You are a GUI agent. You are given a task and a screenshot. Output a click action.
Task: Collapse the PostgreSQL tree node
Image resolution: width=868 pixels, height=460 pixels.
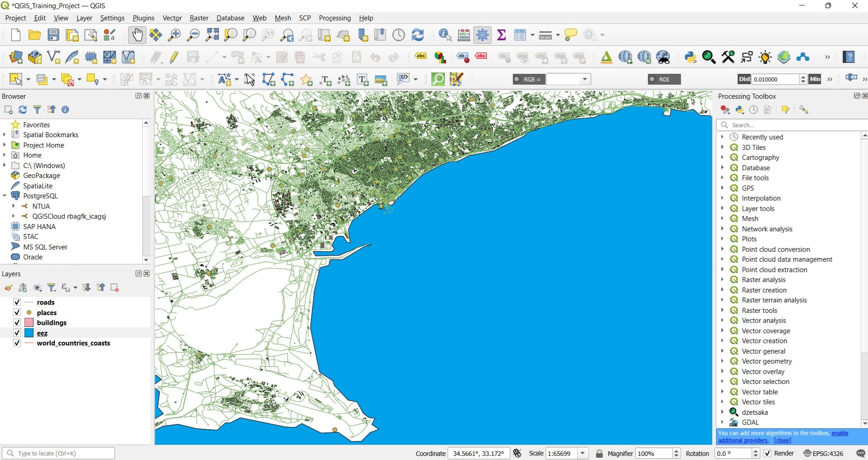tap(5, 196)
